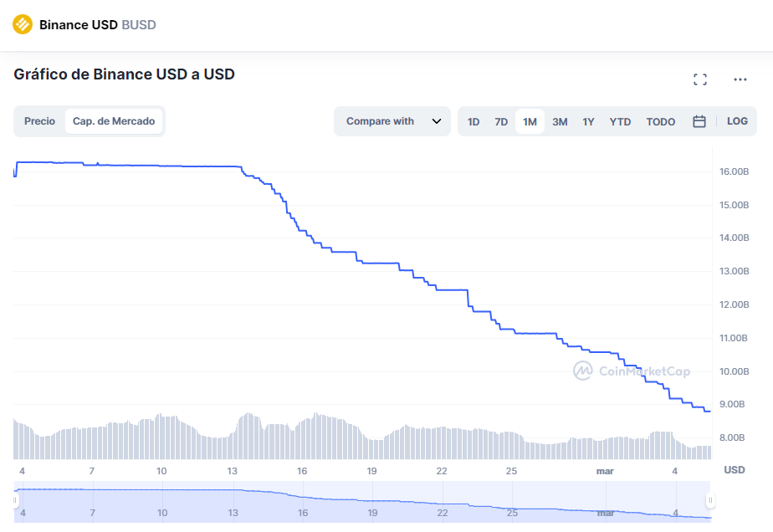The width and height of the screenshot is (773, 532).
Task: Click the 10.00B axis label
Action: pos(734,371)
